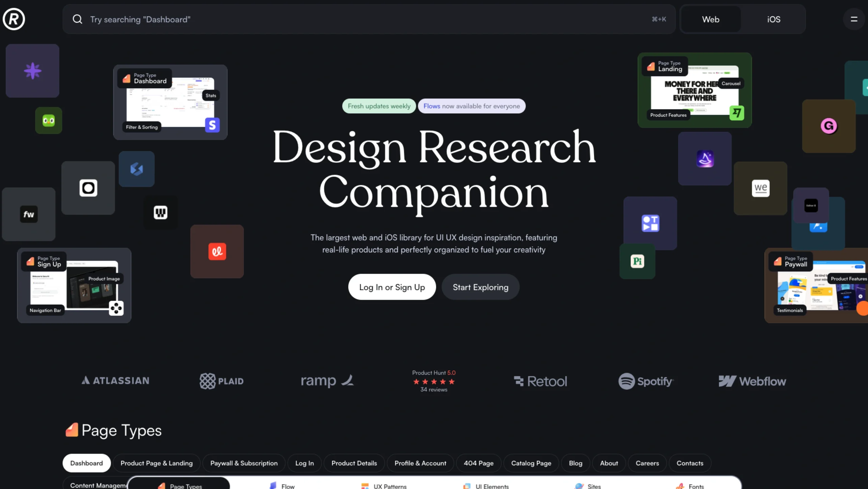868x489 pixels.
Task: Click the Spotify logo in the brands row
Action: point(645,381)
